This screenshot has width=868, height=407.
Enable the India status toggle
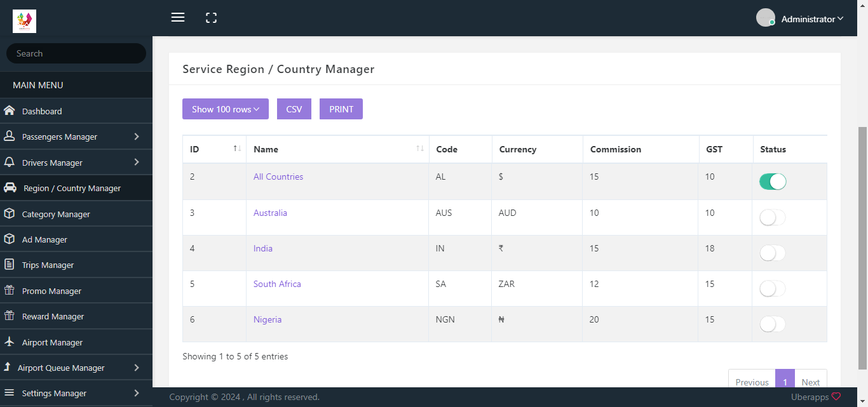click(x=773, y=253)
